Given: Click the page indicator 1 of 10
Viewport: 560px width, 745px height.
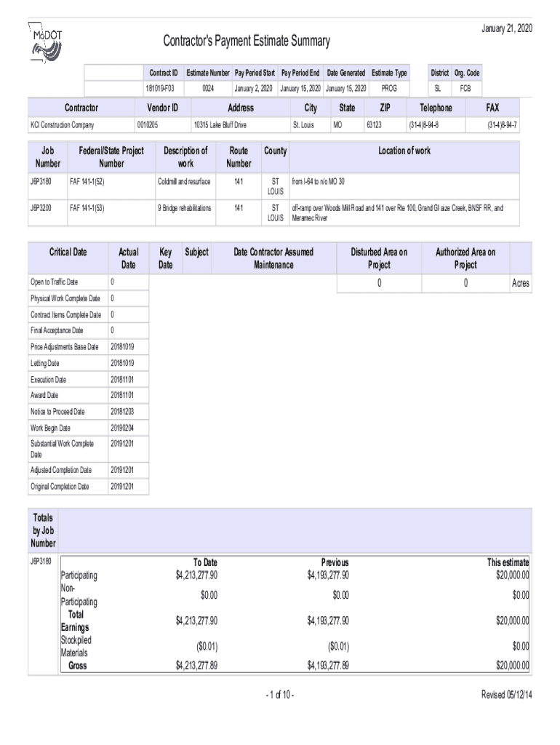Looking at the screenshot, I should [x=280, y=695].
